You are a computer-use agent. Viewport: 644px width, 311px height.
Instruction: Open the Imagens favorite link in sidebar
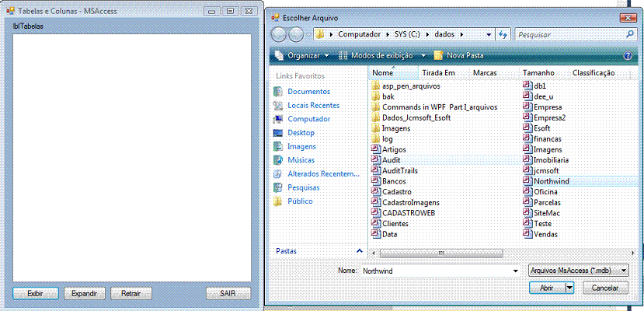point(301,146)
